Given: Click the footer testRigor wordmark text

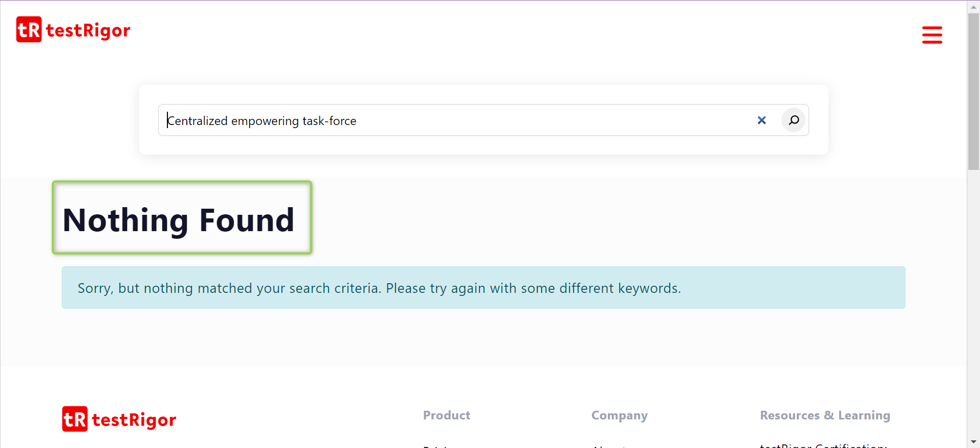Looking at the screenshot, I should tap(134, 420).
